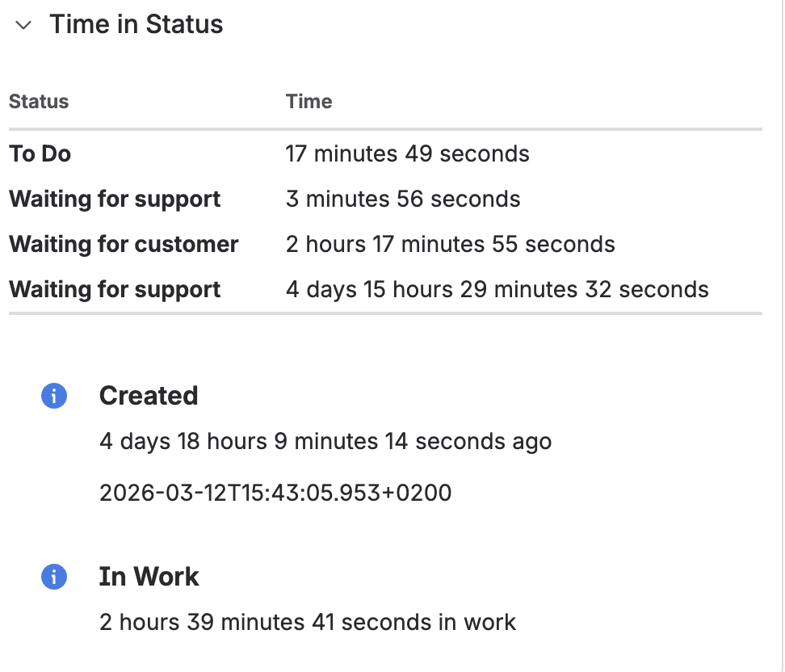Screen dimensions: 785x672
Task: Click the 17 minutes 49 seconds value
Action: (407, 153)
